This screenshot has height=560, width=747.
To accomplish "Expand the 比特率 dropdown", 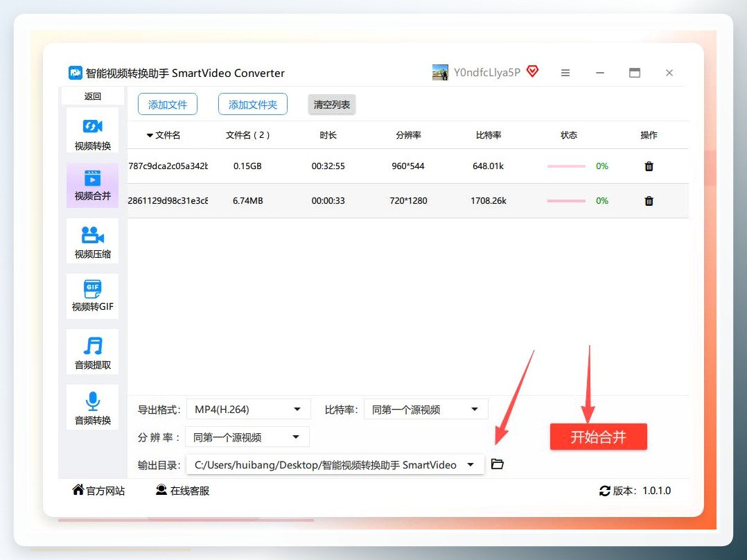I will click(x=426, y=410).
